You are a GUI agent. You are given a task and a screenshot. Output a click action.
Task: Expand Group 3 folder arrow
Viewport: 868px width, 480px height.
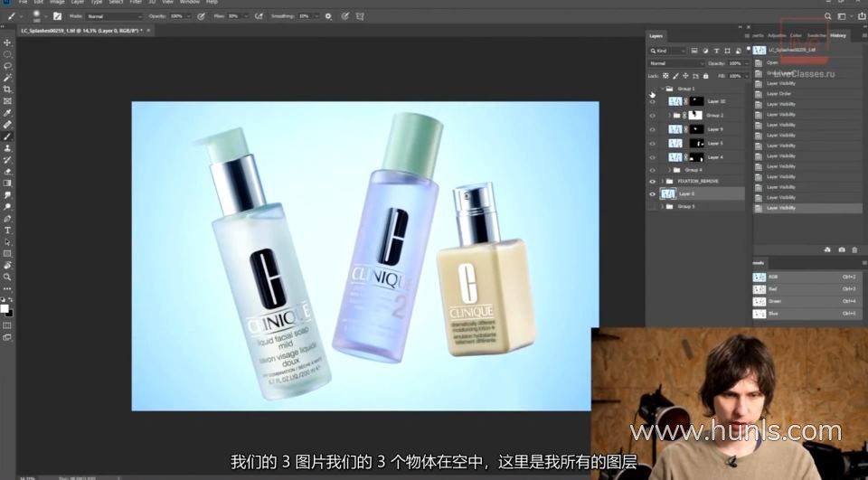662,206
